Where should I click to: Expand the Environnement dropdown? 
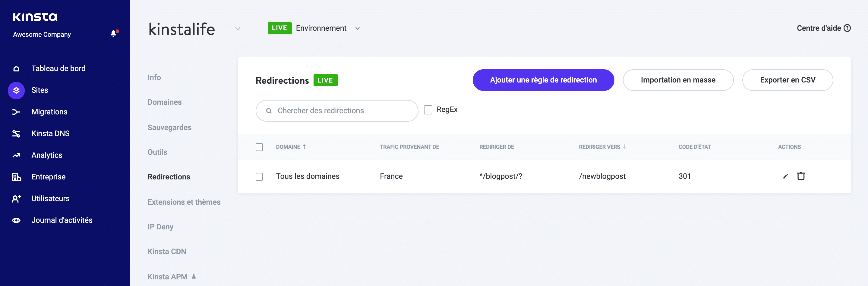pos(358,29)
